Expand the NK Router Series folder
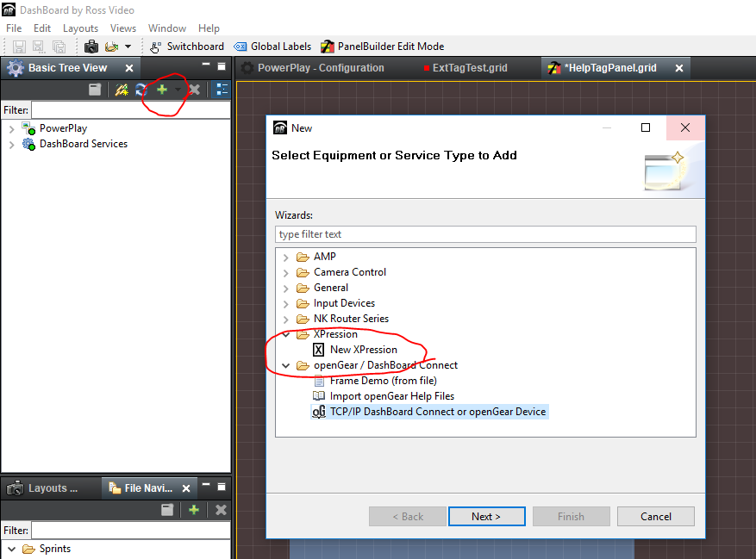 pyautogui.click(x=286, y=320)
